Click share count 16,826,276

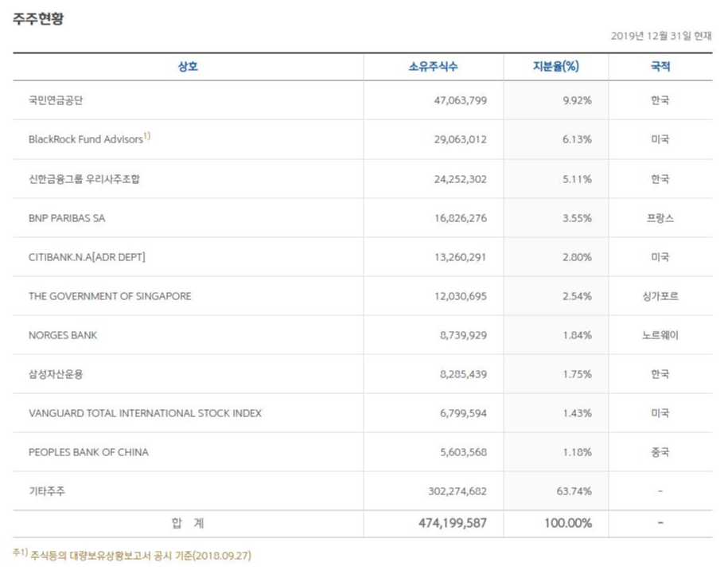[x=461, y=218]
